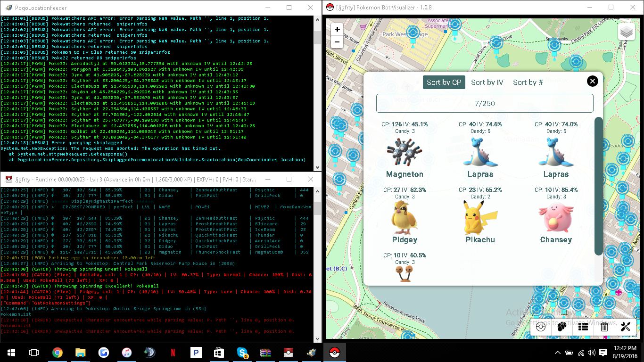Image resolution: width=644 pixels, height=362 pixels.
Task: Open the map layers control
Action: tap(627, 32)
